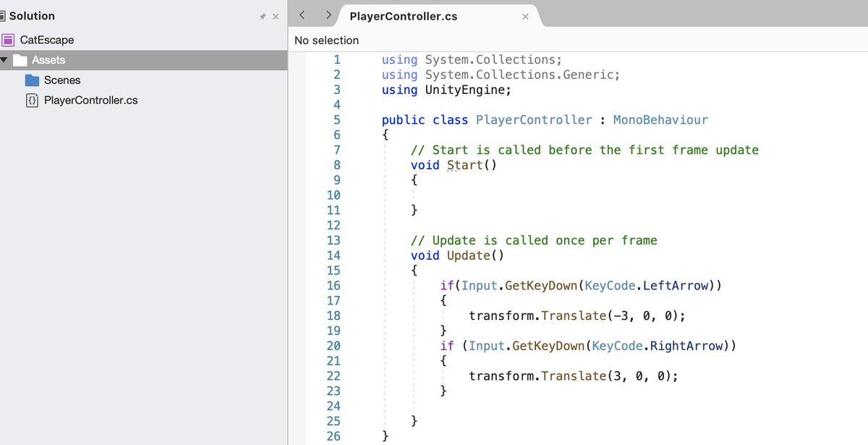Viewport: 868px width, 445px height.
Task: Navigate forward with right arrow
Action: (328, 15)
